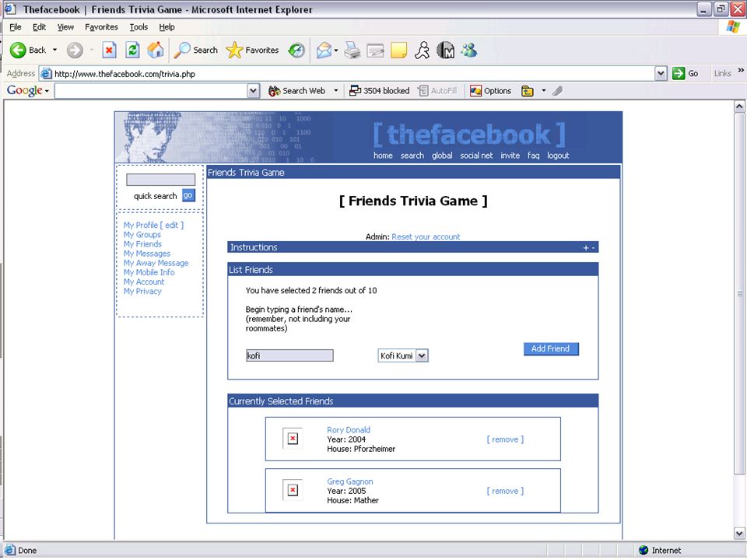Open Back button history dropdown arrow
This screenshot has height=560, width=747.
point(54,50)
